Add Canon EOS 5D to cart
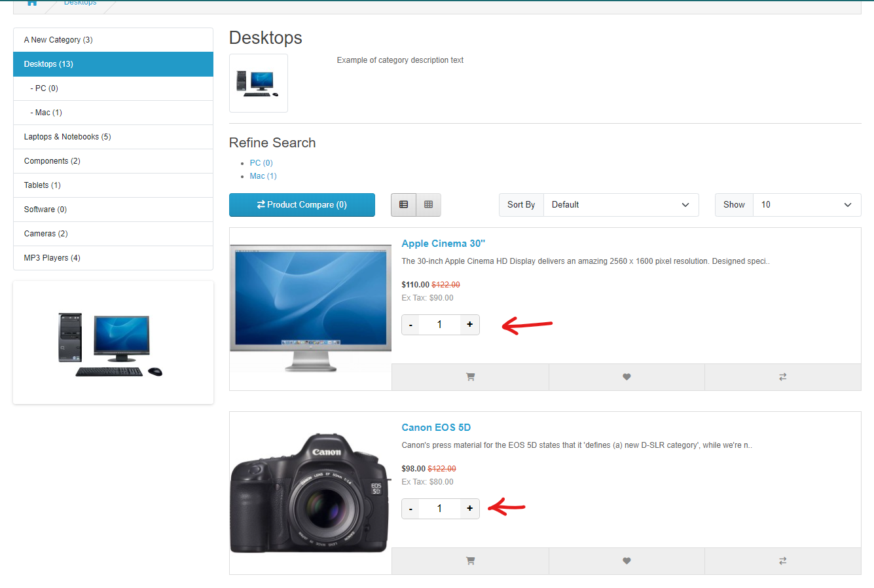Viewport: 874px width, 588px height. point(470,561)
